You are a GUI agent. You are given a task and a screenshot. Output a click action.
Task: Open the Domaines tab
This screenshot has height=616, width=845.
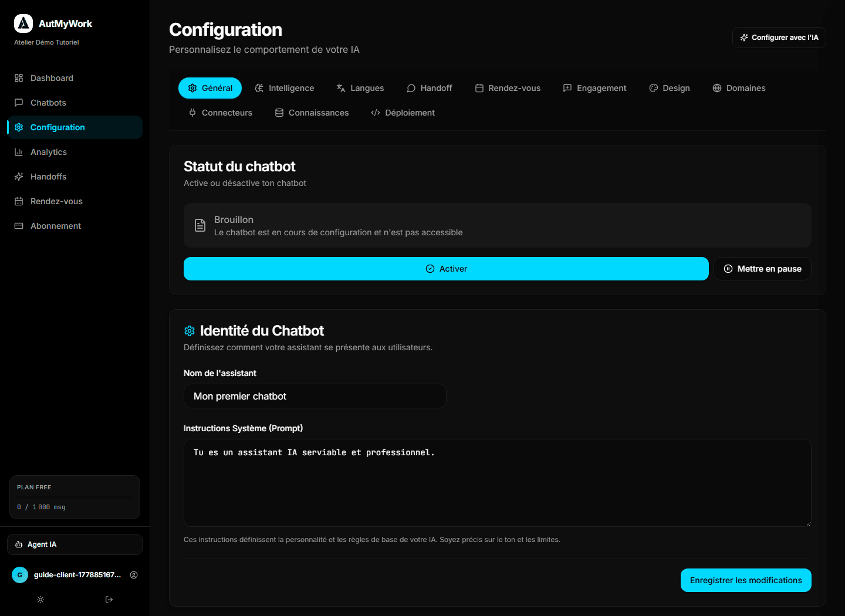click(739, 88)
